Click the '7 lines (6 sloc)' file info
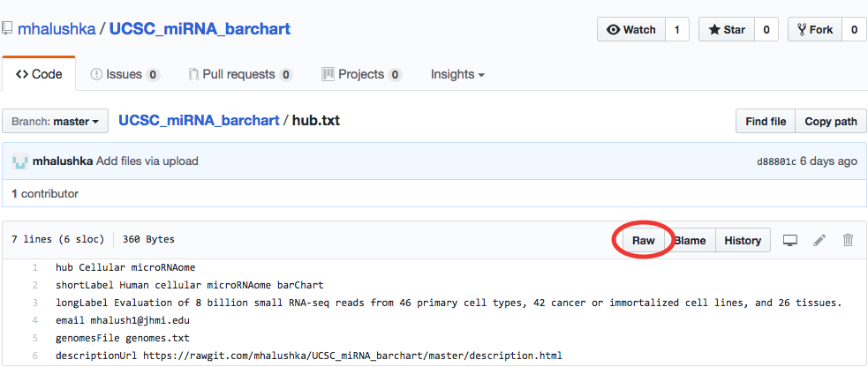The height and width of the screenshot is (367, 868). (x=57, y=240)
